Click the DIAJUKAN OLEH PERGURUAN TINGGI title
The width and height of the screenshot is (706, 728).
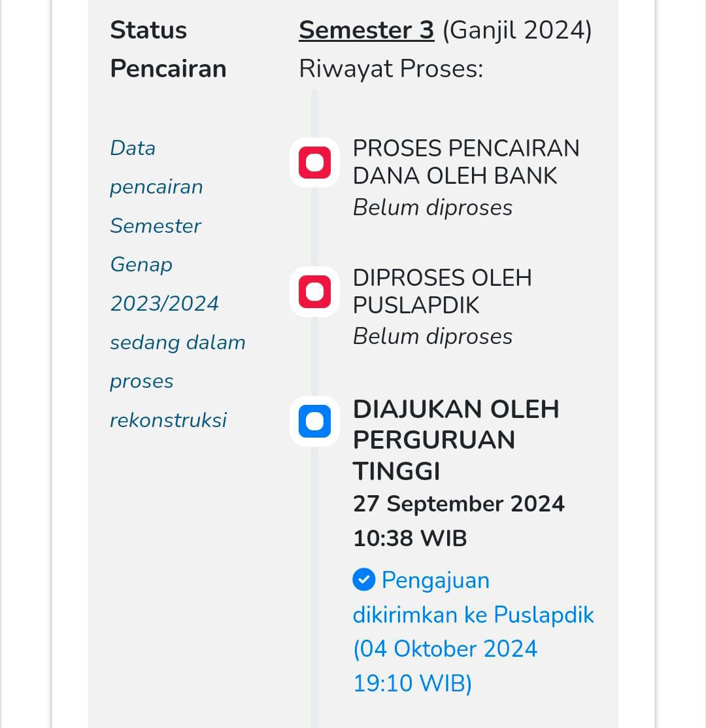[x=456, y=440]
